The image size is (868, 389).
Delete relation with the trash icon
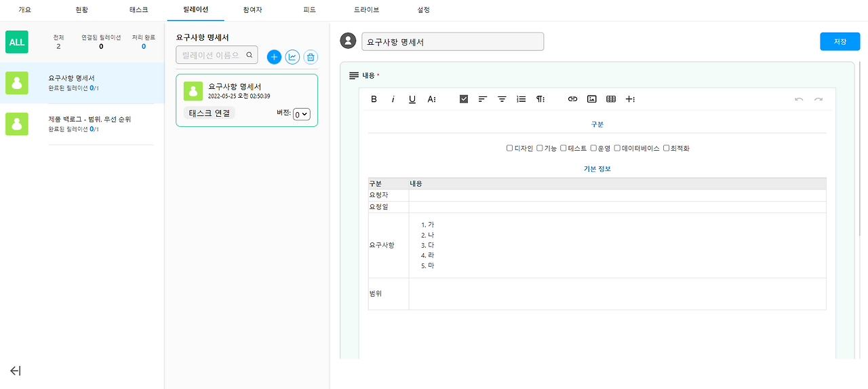pos(310,57)
